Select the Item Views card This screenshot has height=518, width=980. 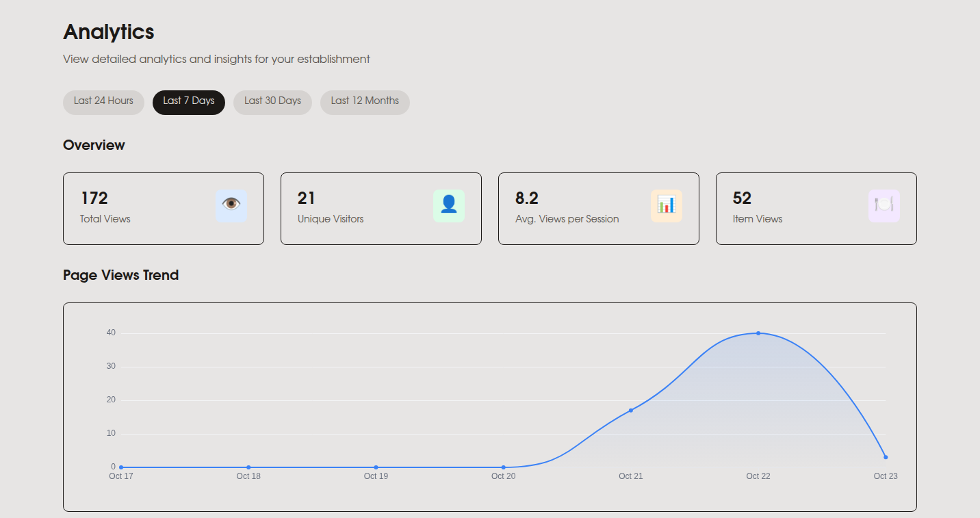point(816,208)
